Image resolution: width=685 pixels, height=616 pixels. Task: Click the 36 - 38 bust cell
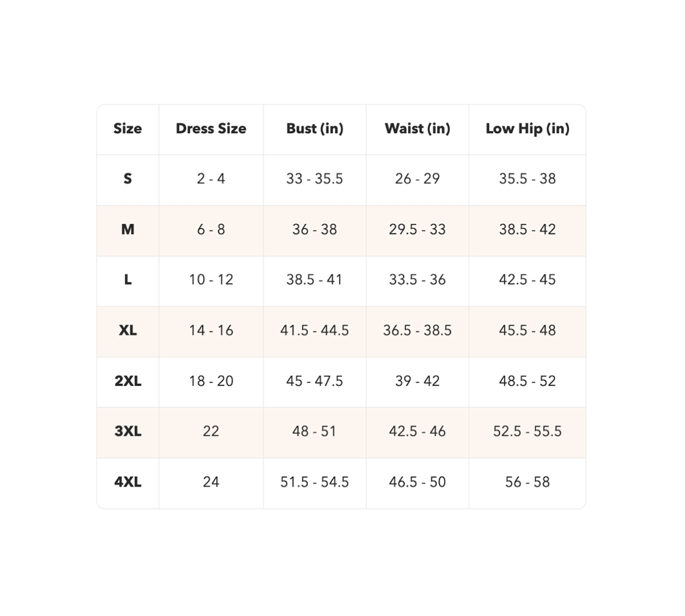(315, 229)
